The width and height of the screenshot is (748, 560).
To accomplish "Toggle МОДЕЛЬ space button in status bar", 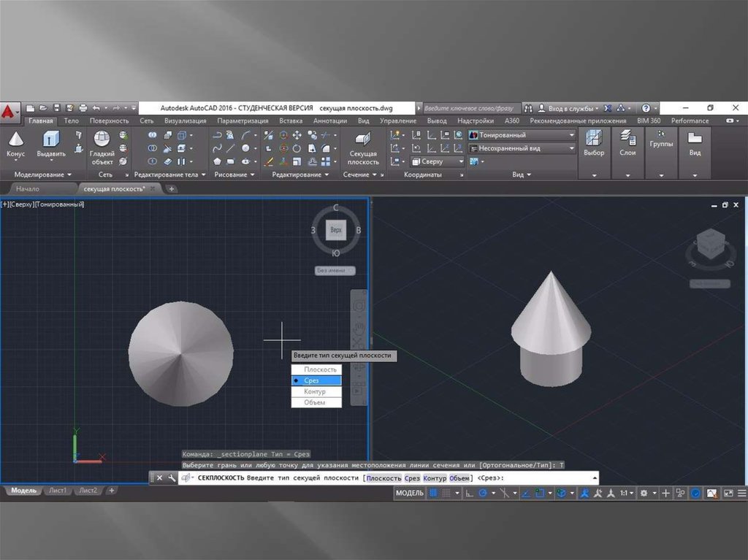I will click(x=410, y=494).
